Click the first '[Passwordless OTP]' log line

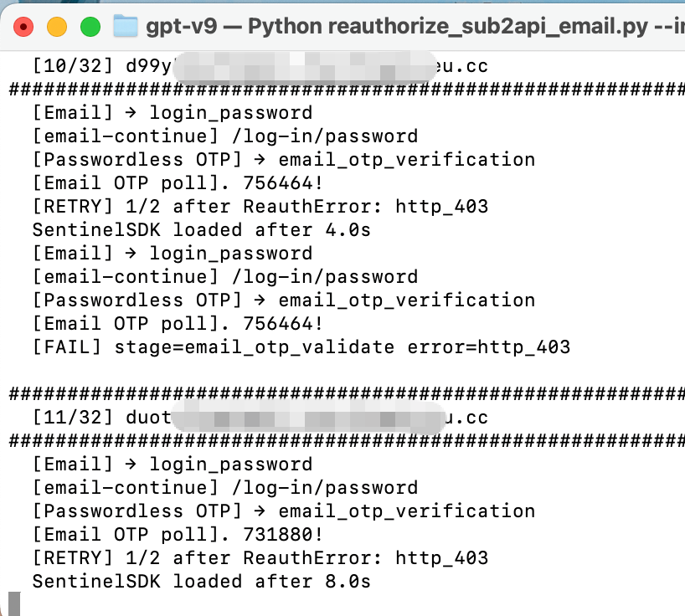pyautogui.click(x=284, y=159)
